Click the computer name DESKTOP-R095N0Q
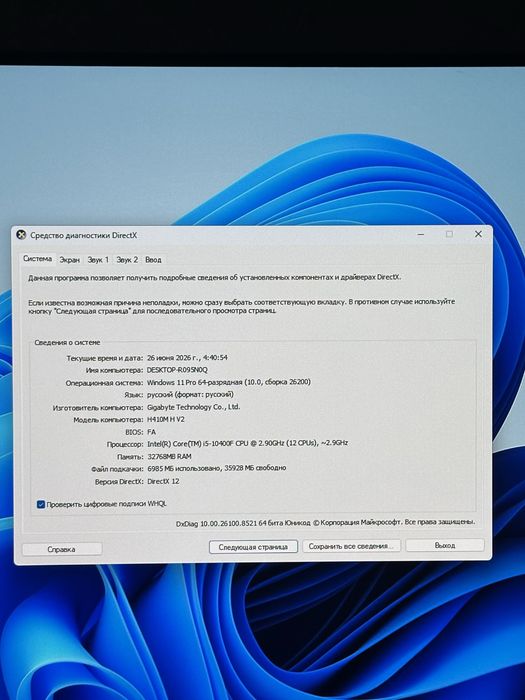The height and width of the screenshot is (700, 525). click(177, 370)
